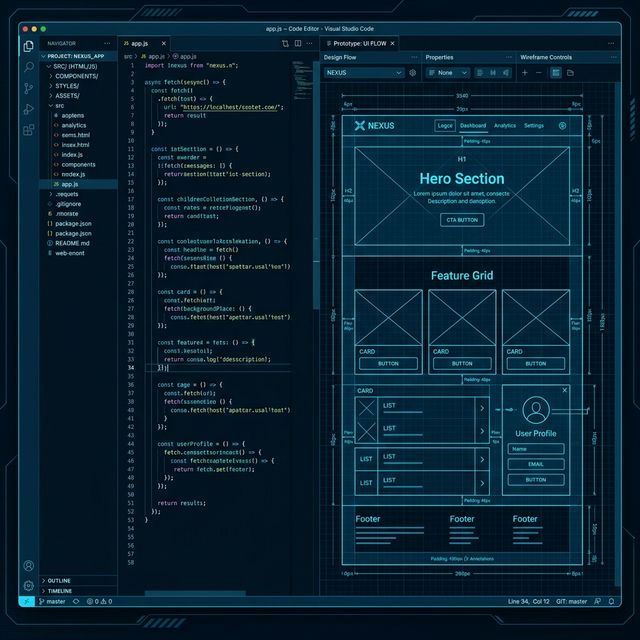The height and width of the screenshot is (640, 640).
Task: Click the remote indicator in status bar corner
Action: 27,601
